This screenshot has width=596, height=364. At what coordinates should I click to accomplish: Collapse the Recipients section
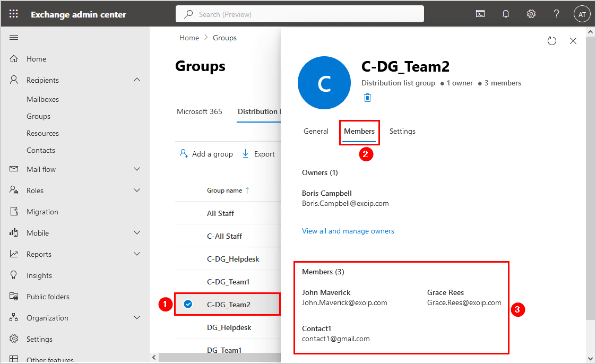137,80
